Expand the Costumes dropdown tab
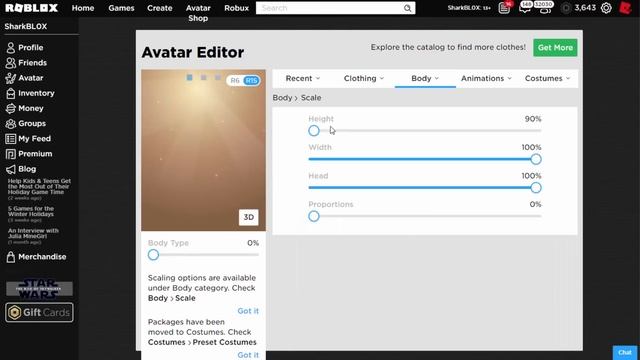Viewport: 640px width, 360px height. (547, 78)
